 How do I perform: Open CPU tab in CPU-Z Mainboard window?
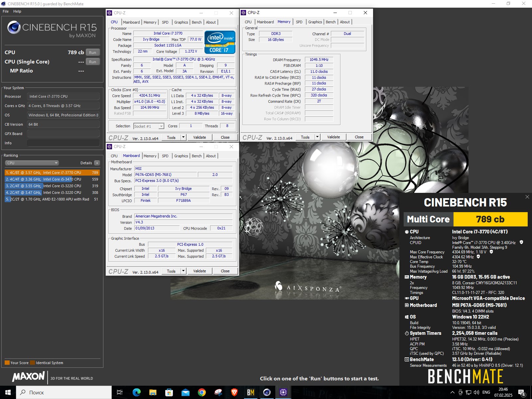point(114,156)
